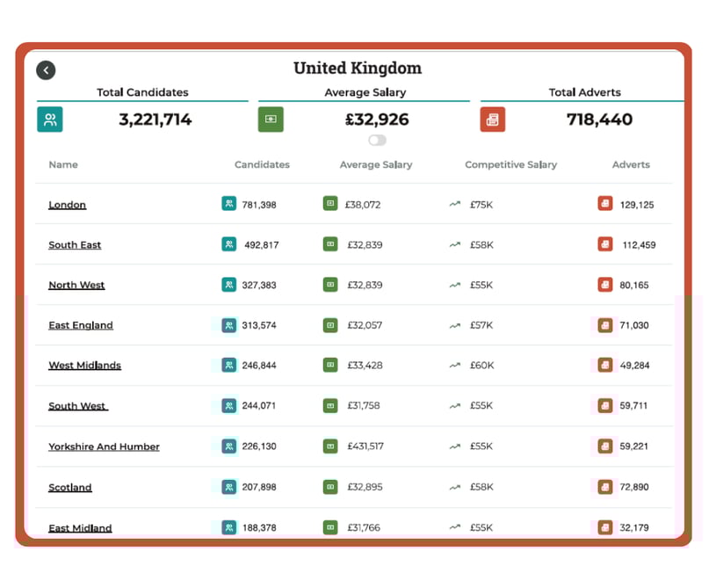709x588 pixels.
Task: Flip the switch below the £32,926 average salary
Action: [377, 140]
